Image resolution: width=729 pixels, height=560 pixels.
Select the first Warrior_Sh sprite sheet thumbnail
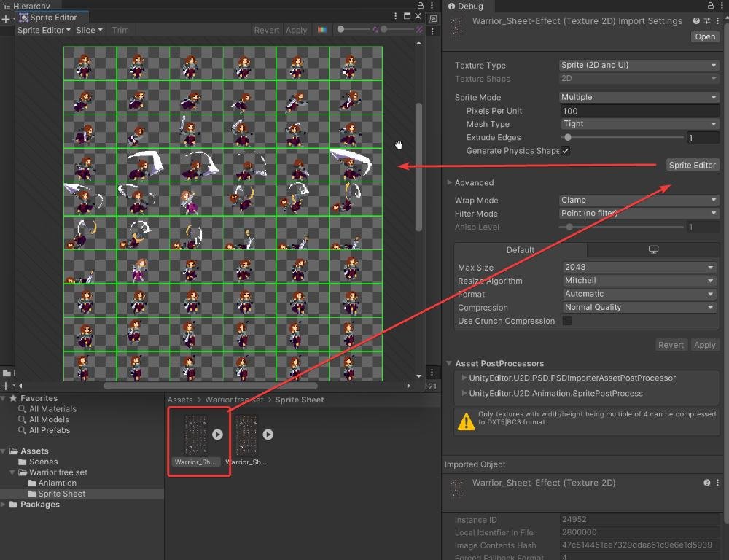pyautogui.click(x=195, y=436)
